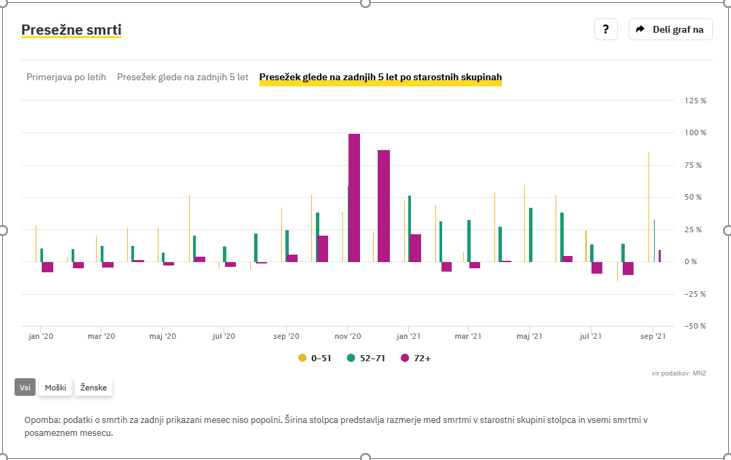Toggle the green 52–71 legend marker

[351, 357]
